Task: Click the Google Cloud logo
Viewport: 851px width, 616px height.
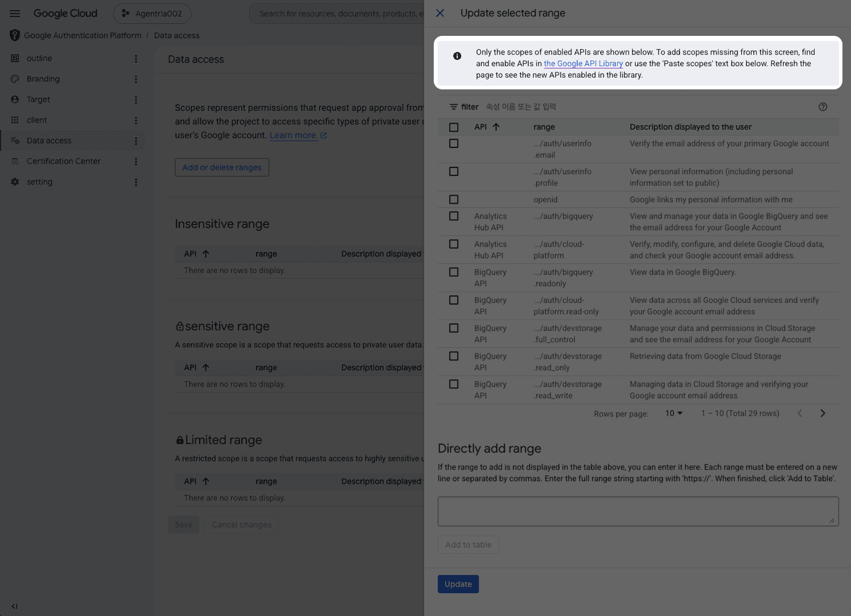Action: (x=65, y=13)
